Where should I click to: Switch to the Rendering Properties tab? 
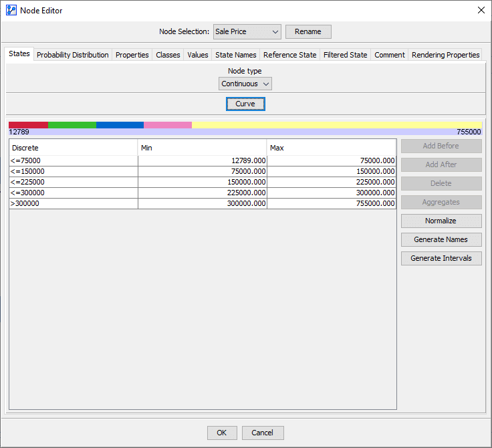pyautogui.click(x=446, y=55)
